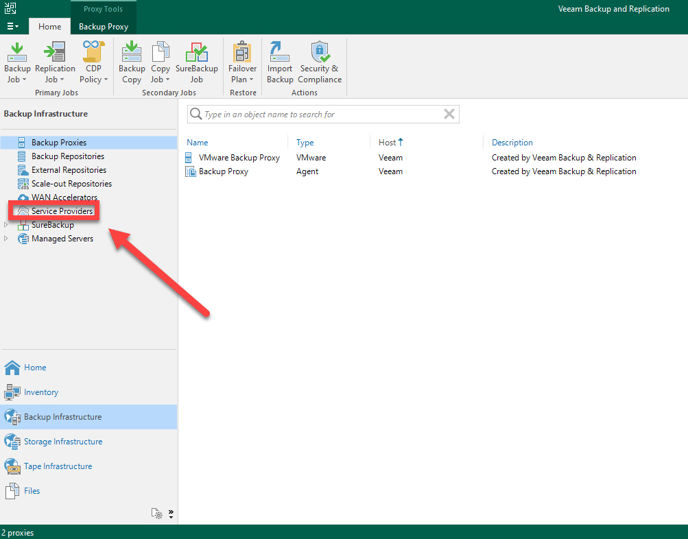Image resolution: width=688 pixels, height=539 pixels.
Task: Click the application logo icon
Action: click(10, 7)
